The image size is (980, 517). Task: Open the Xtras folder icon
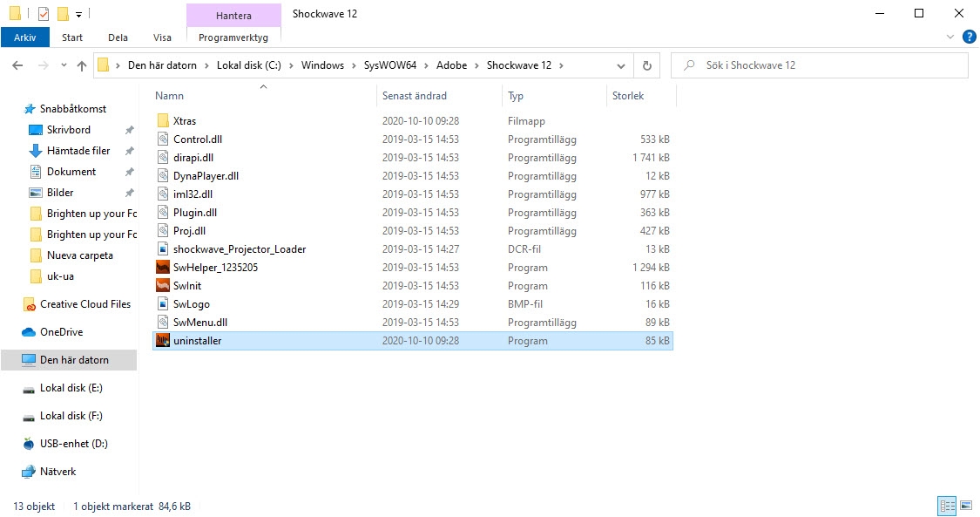(163, 120)
